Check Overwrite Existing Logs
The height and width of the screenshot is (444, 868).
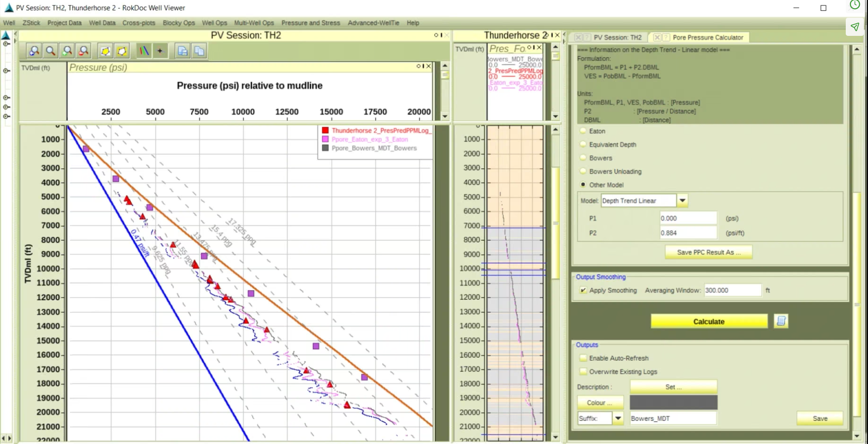click(583, 371)
